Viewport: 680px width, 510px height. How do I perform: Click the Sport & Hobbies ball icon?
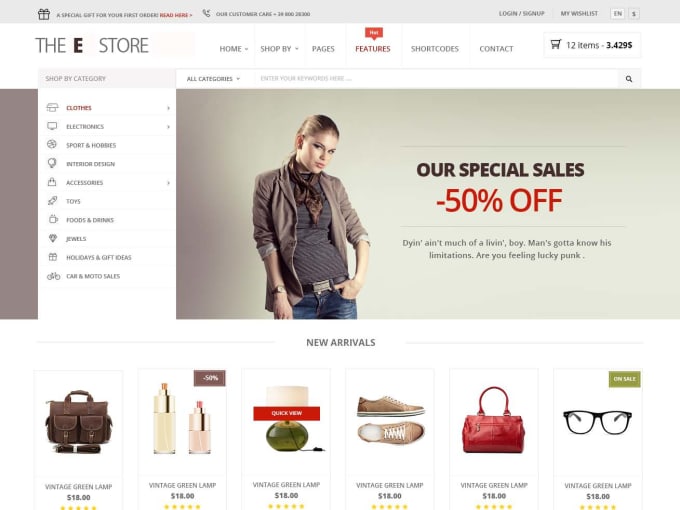(52, 144)
